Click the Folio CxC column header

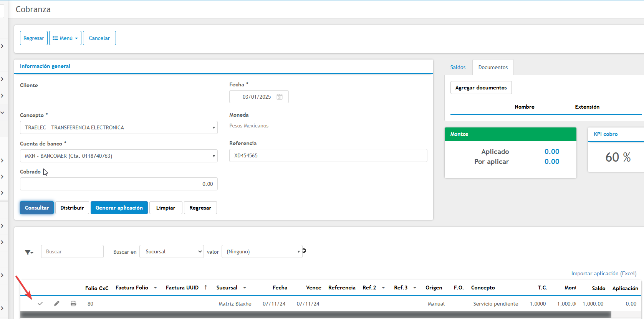click(97, 288)
